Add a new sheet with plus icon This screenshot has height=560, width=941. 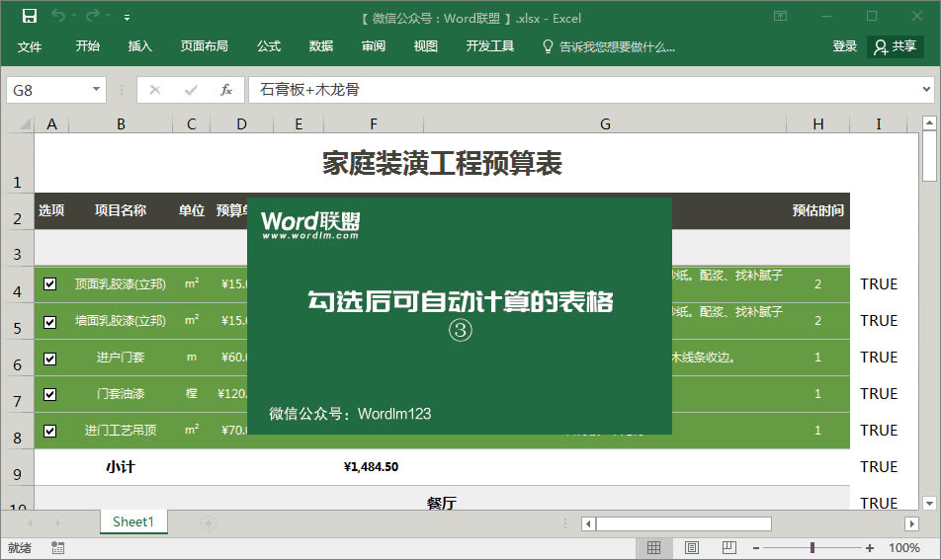pos(209,522)
